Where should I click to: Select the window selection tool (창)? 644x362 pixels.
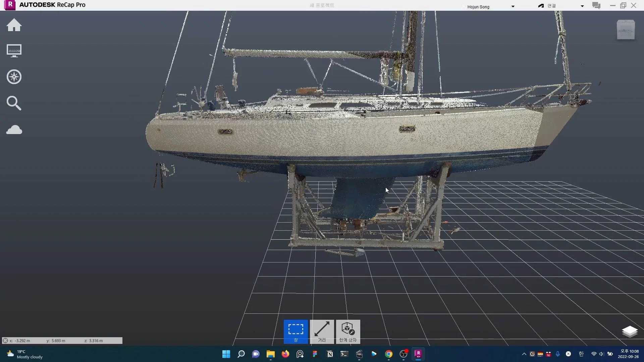296,331
